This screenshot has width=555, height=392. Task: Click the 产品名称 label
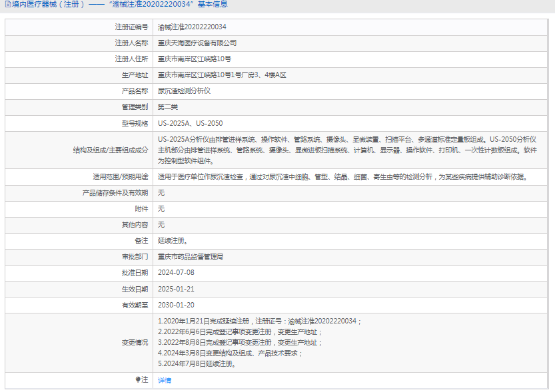pyautogui.click(x=135, y=91)
